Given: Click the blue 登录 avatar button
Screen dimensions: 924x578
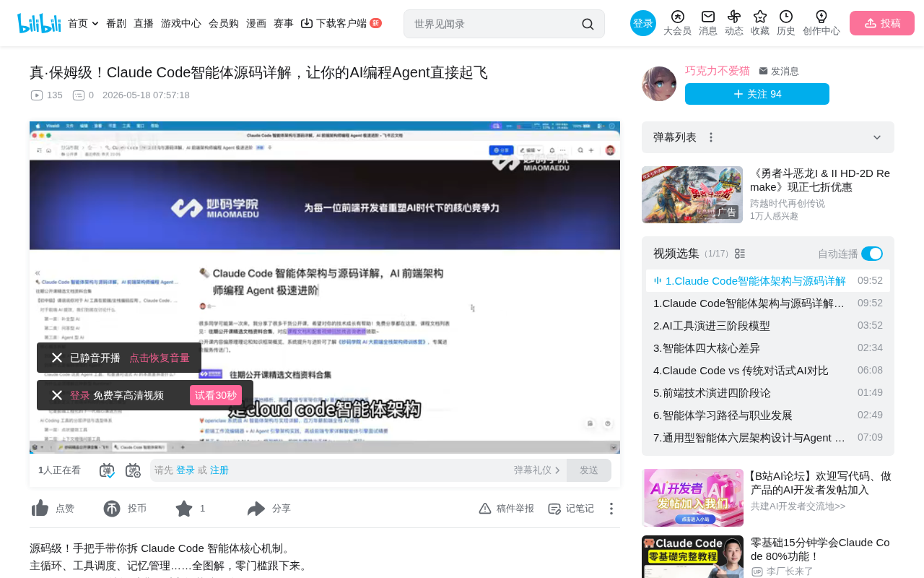Looking at the screenshot, I should [643, 23].
